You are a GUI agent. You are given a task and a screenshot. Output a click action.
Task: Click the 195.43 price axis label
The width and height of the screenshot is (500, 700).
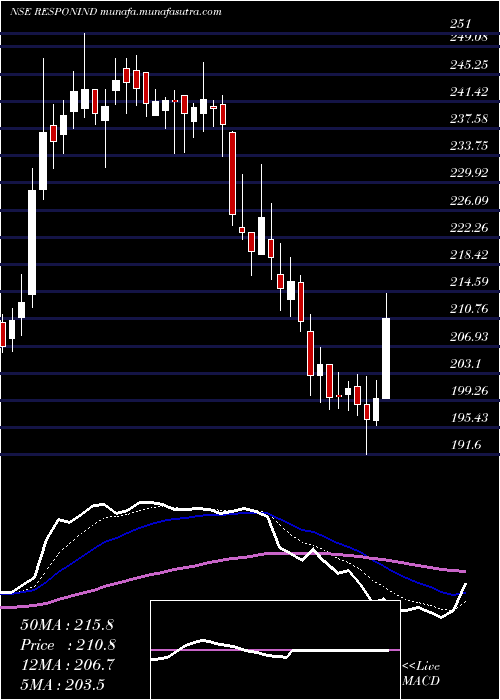(x=468, y=418)
